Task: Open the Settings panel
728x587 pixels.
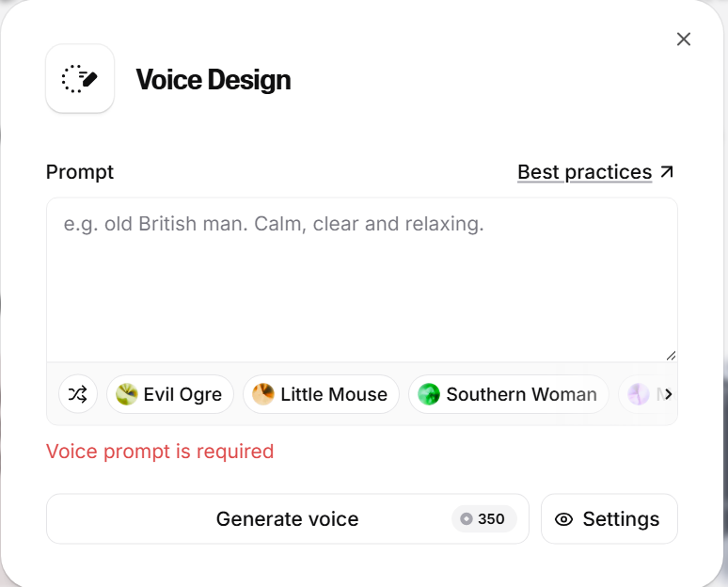Action: (609, 519)
